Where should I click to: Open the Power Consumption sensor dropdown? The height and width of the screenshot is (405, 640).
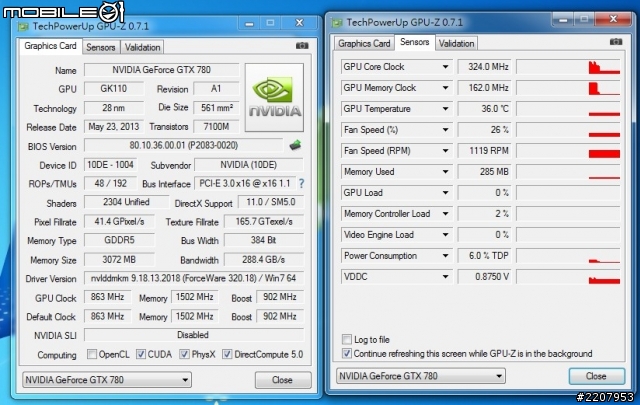(445, 256)
